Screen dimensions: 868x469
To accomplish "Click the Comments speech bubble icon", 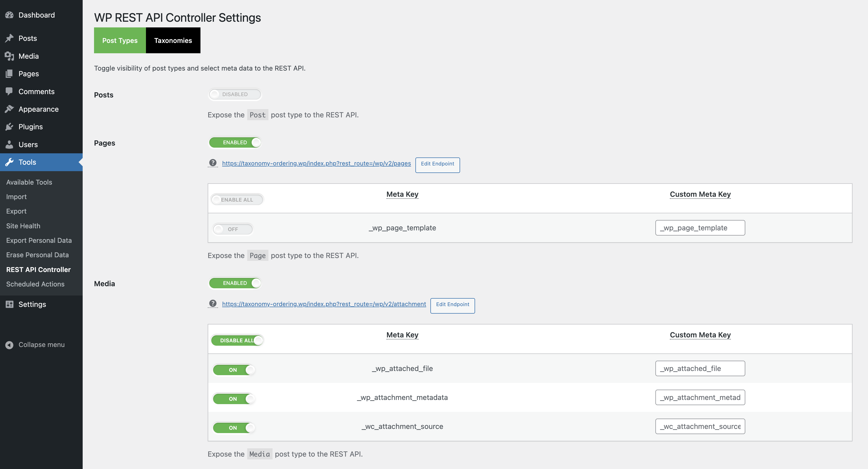I will coord(10,91).
